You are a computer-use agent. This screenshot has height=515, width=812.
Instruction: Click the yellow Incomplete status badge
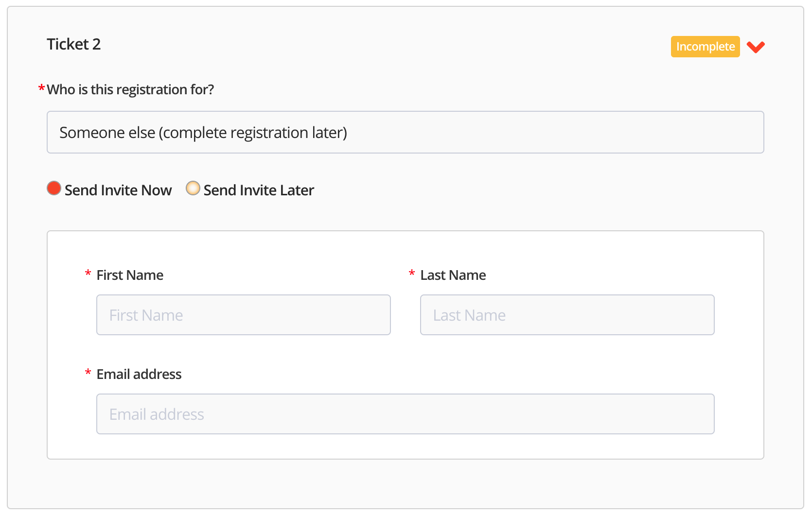pos(705,47)
